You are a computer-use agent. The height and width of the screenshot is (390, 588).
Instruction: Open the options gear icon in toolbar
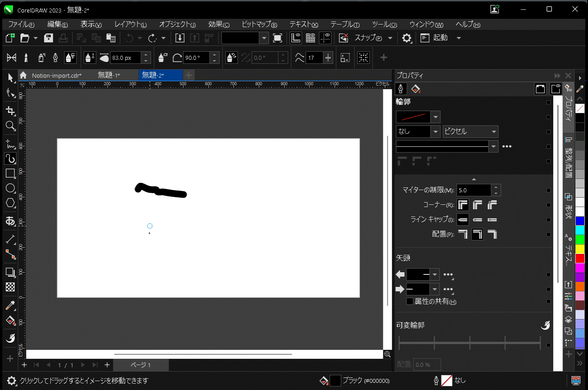(x=406, y=38)
